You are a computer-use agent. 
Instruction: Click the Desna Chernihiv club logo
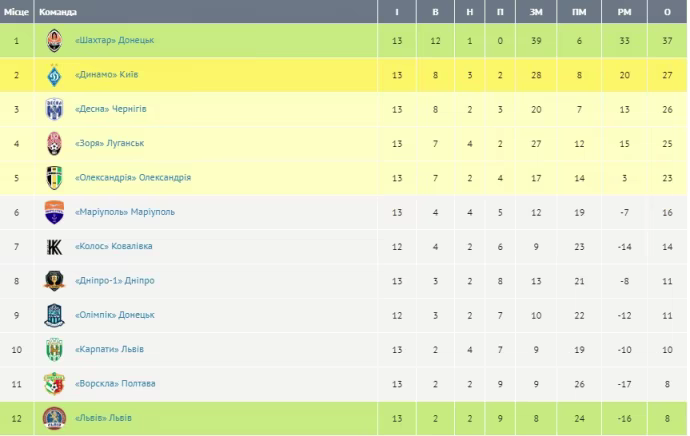click(x=54, y=109)
